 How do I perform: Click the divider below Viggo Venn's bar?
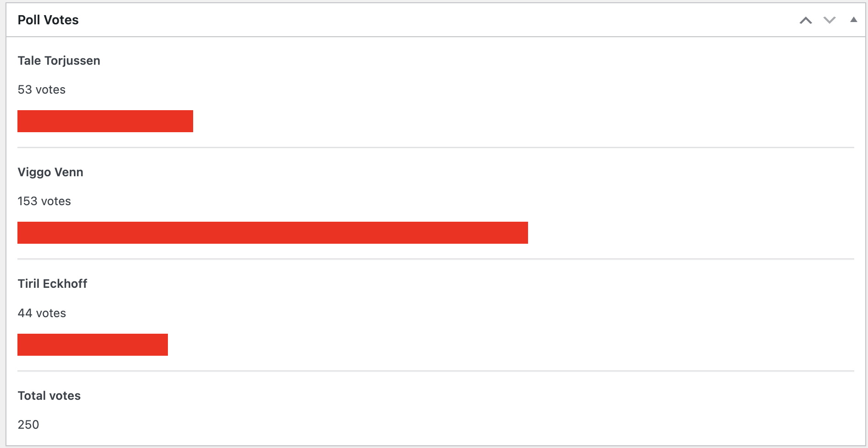436,259
